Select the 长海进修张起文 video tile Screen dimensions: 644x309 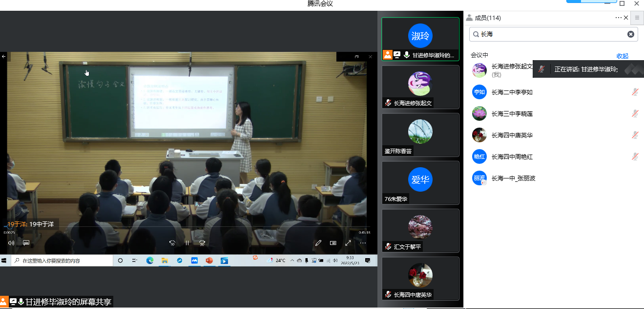pos(420,87)
